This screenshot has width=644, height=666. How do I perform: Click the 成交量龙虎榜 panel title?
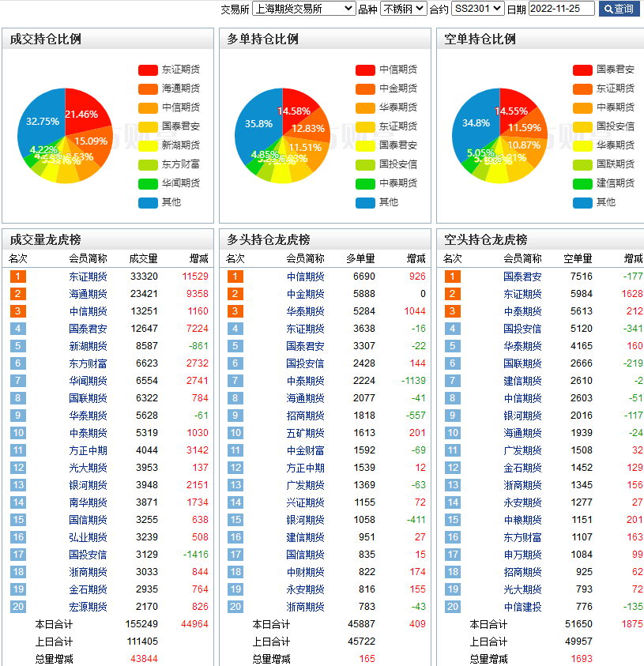pyautogui.click(x=46, y=239)
